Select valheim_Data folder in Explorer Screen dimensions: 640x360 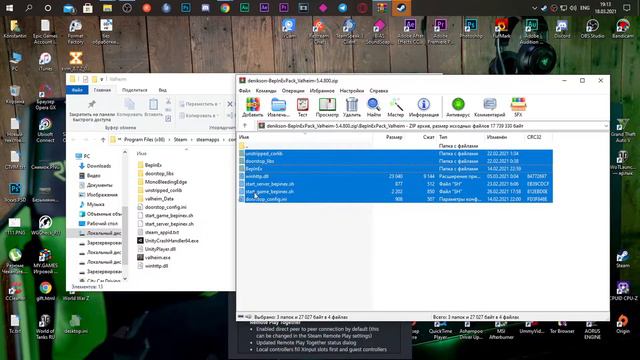point(156,198)
